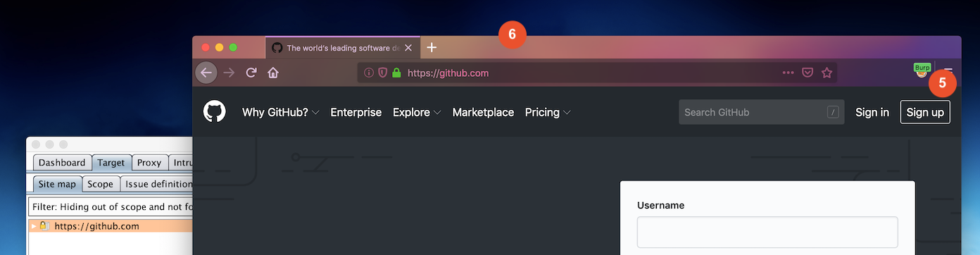Close the GitHub browser tab
This screenshot has width=980, height=255.
pos(408,48)
